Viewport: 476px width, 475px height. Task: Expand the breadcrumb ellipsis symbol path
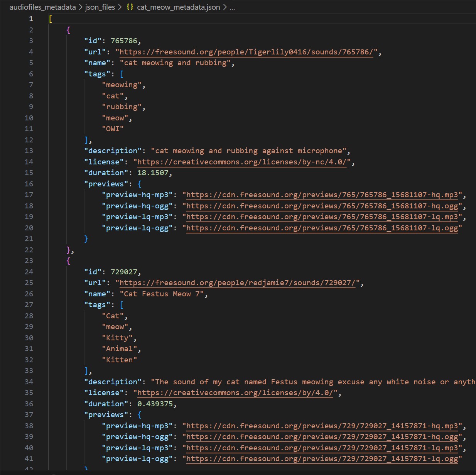[x=232, y=8]
